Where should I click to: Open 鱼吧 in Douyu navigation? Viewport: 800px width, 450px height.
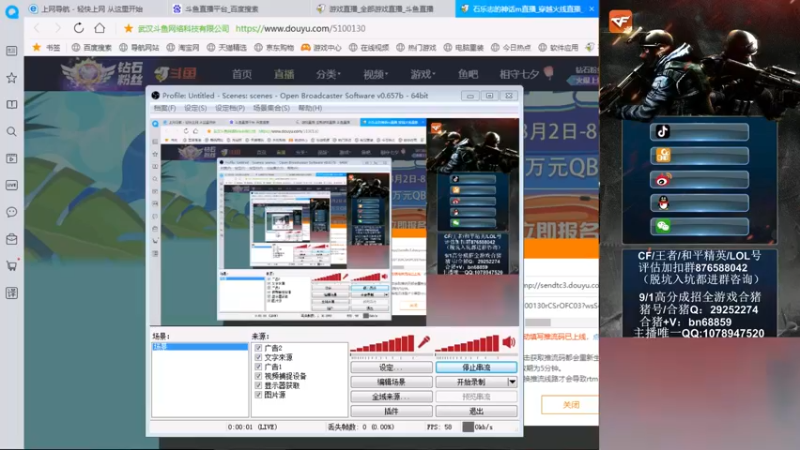coord(468,74)
